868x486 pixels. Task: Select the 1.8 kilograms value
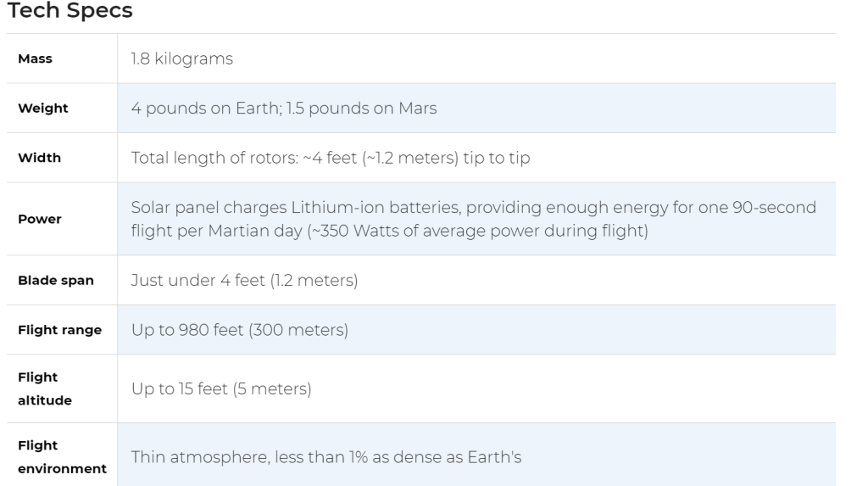pos(181,59)
